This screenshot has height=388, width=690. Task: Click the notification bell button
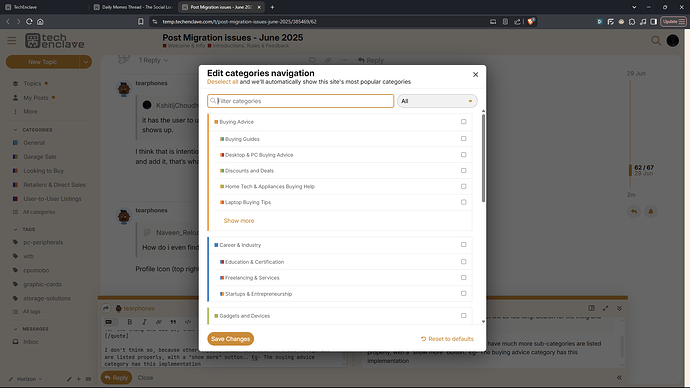coord(650,212)
